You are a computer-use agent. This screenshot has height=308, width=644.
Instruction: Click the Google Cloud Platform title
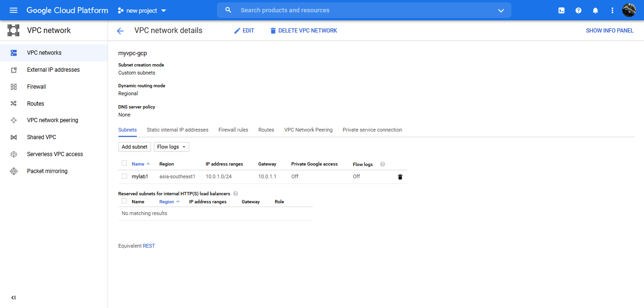[67, 10]
